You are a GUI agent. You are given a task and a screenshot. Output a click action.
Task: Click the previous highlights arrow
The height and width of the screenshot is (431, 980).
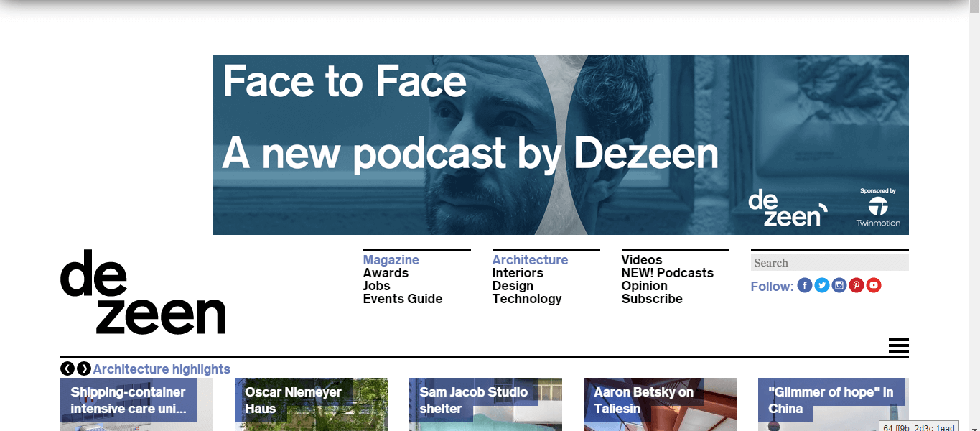(x=67, y=369)
